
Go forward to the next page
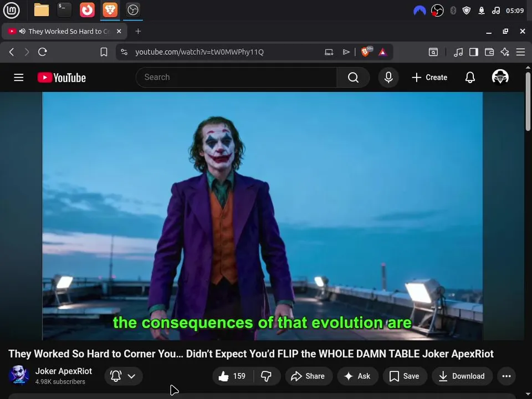point(27,52)
